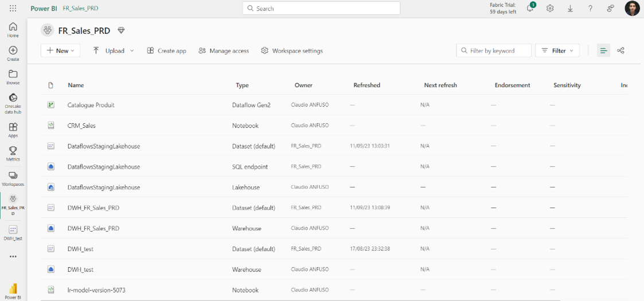Open DataflowsStagingLakehouse Dataset (default) item
The width and height of the screenshot is (644, 301).
tap(104, 146)
